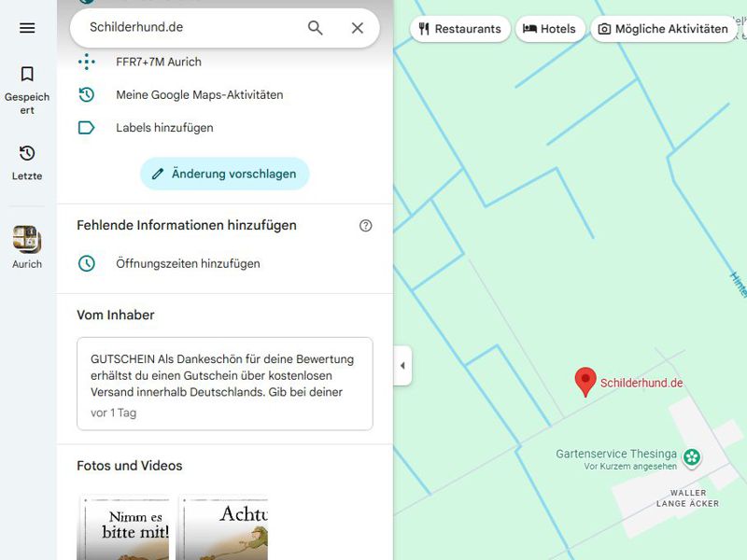The image size is (747, 560).
Task: Open the Letzte recent history panel
Action: coord(27,162)
